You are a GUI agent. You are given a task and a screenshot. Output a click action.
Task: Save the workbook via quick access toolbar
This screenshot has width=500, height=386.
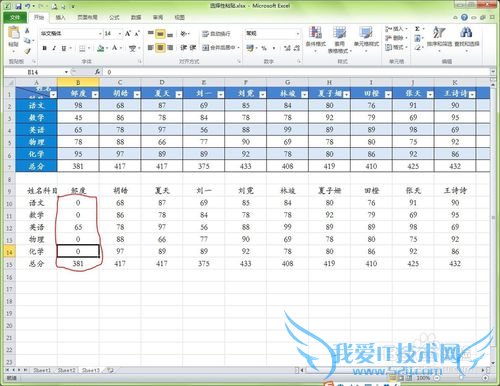click(x=19, y=6)
